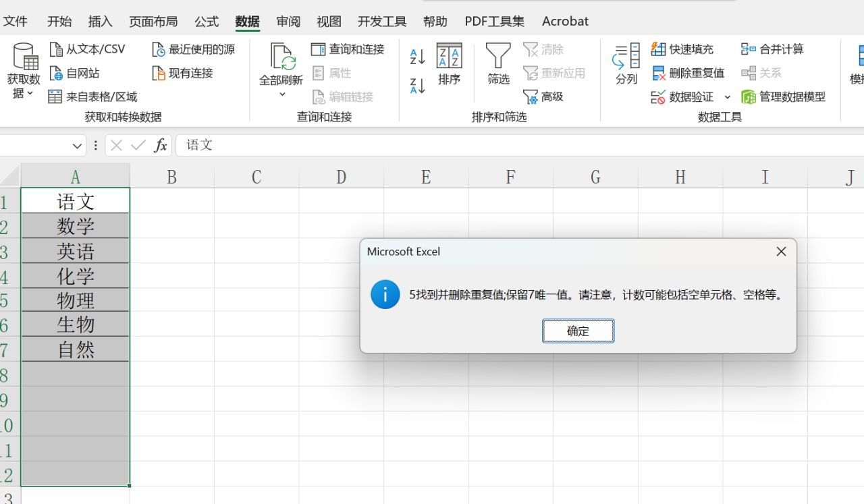Sort descending Z to A

418,86
